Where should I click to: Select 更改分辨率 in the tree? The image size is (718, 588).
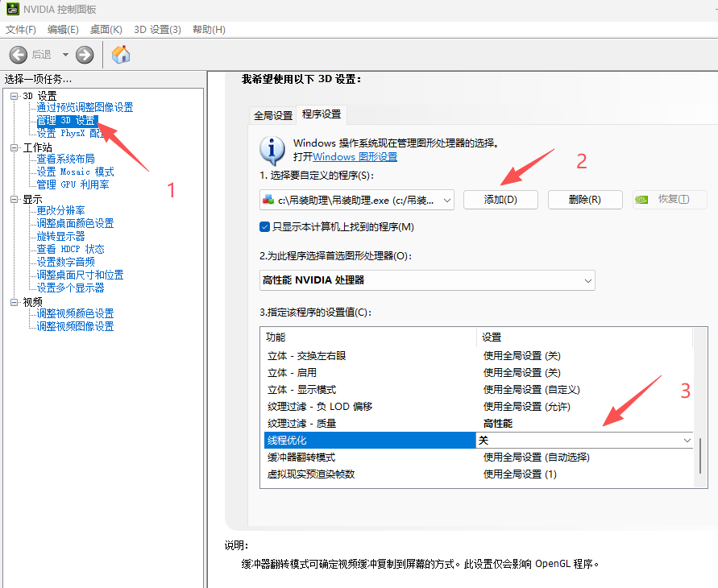(61, 210)
